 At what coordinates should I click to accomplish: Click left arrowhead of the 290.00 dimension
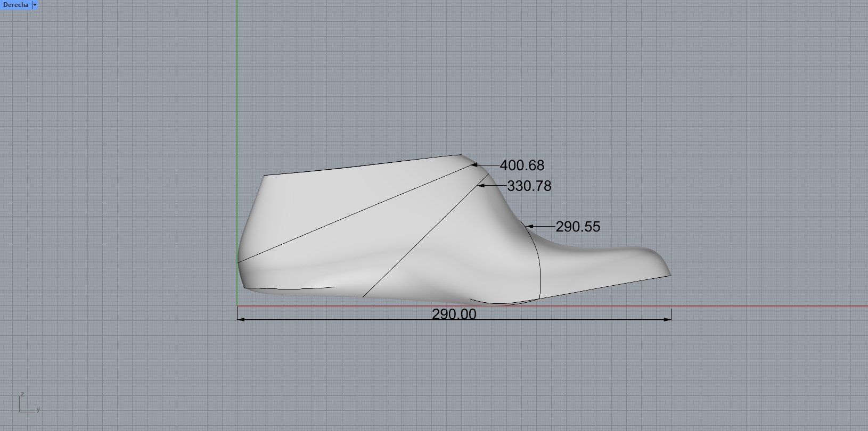click(x=241, y=319)
